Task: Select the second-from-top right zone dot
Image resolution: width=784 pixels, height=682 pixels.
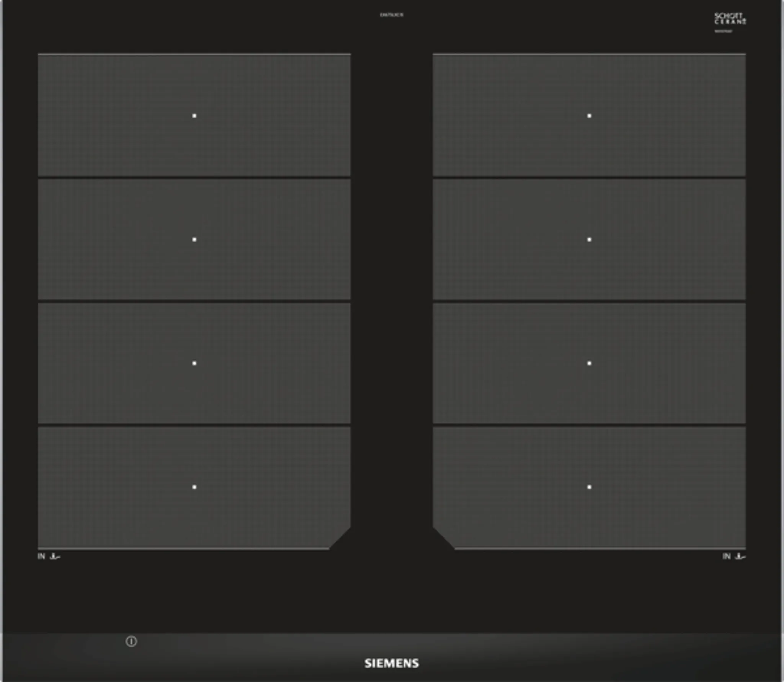Action: click(x=589, y=240)
